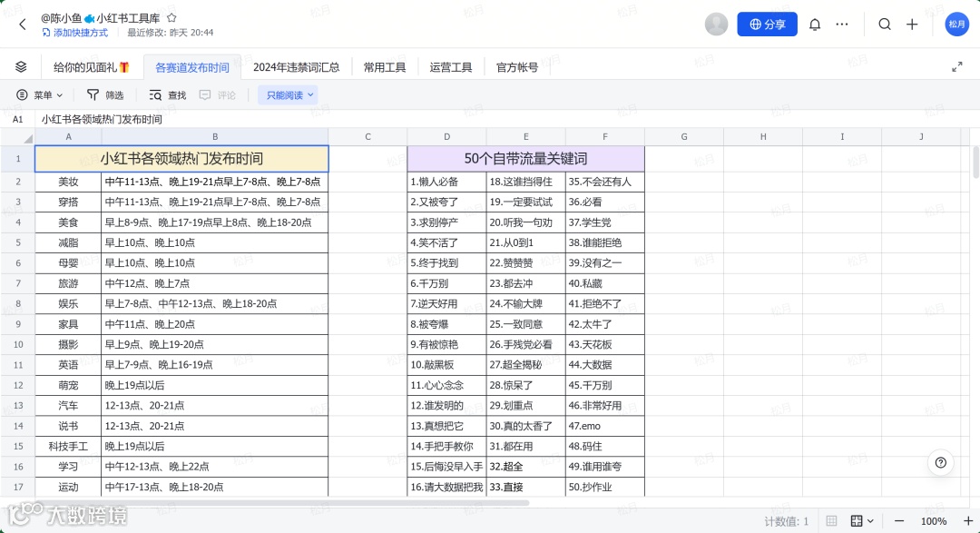Open the 菜单 dropdown menu
This screenshot has height=533, width=980.
tap(39, 95)
